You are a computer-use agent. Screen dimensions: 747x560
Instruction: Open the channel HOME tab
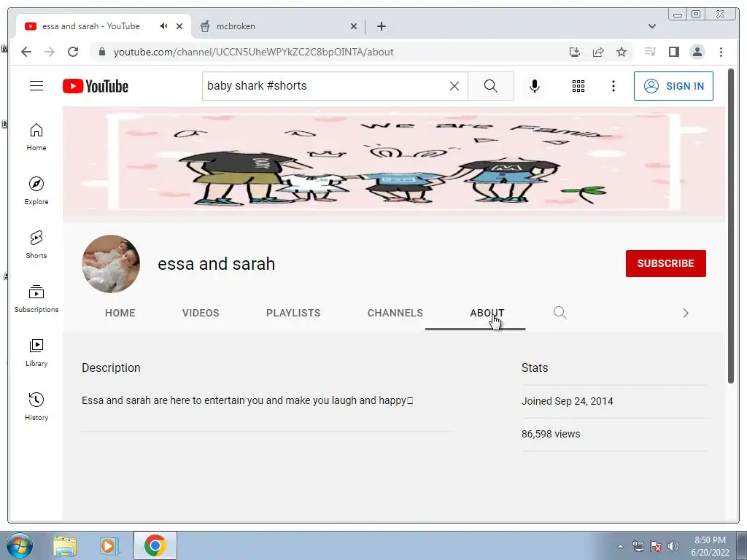(120, 313)
